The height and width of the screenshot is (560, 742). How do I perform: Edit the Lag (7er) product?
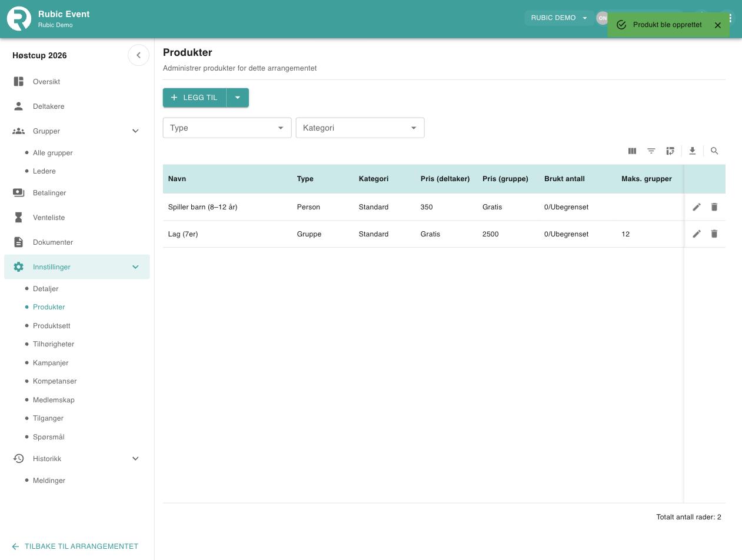[x=697, y=234]
